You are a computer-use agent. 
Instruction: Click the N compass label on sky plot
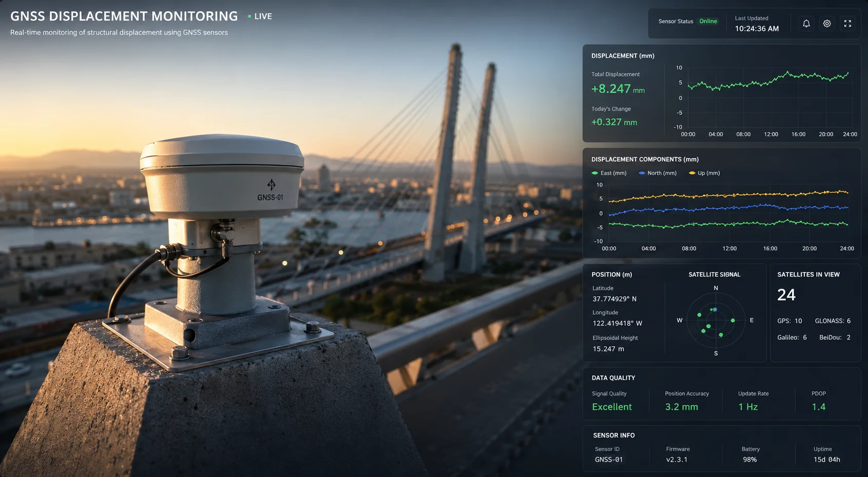click(716, 288)
